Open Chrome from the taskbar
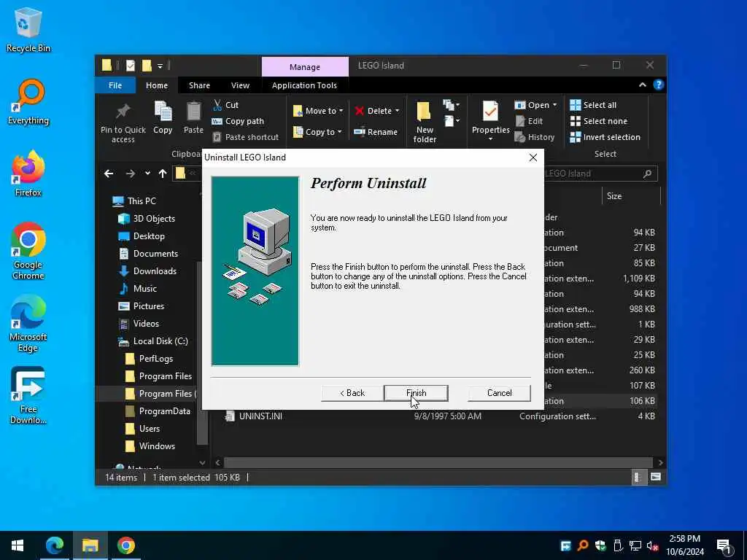 tap(125, 545)
